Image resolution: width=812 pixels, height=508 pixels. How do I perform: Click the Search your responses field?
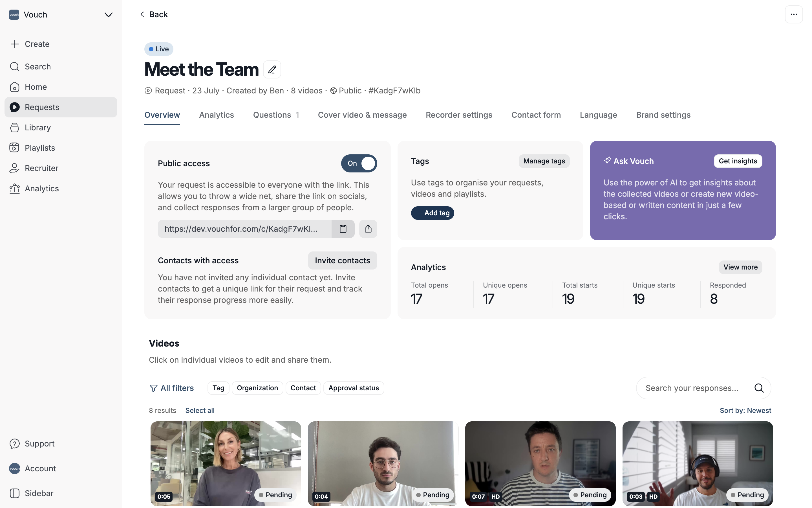coord(703,388)
